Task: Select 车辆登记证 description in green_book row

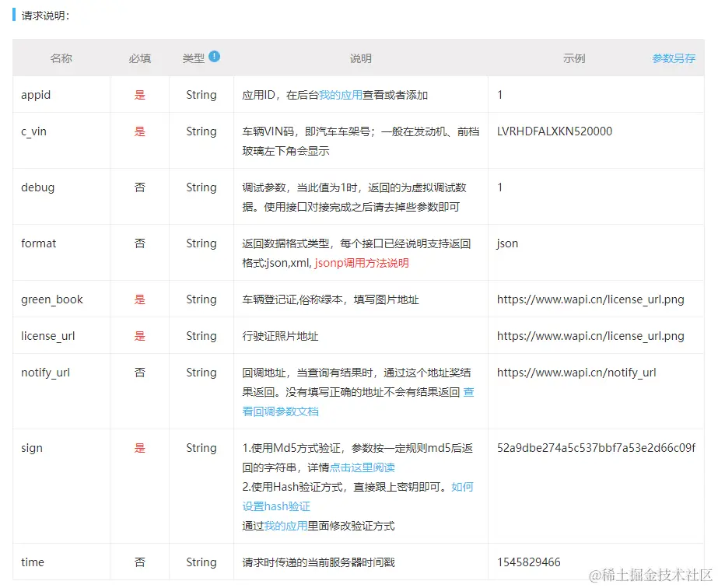Action: coord(331,299)
